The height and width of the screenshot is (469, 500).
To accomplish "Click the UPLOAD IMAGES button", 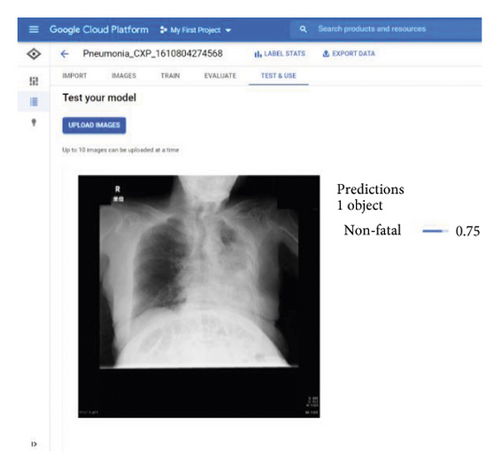I will [x=94, y=125].
